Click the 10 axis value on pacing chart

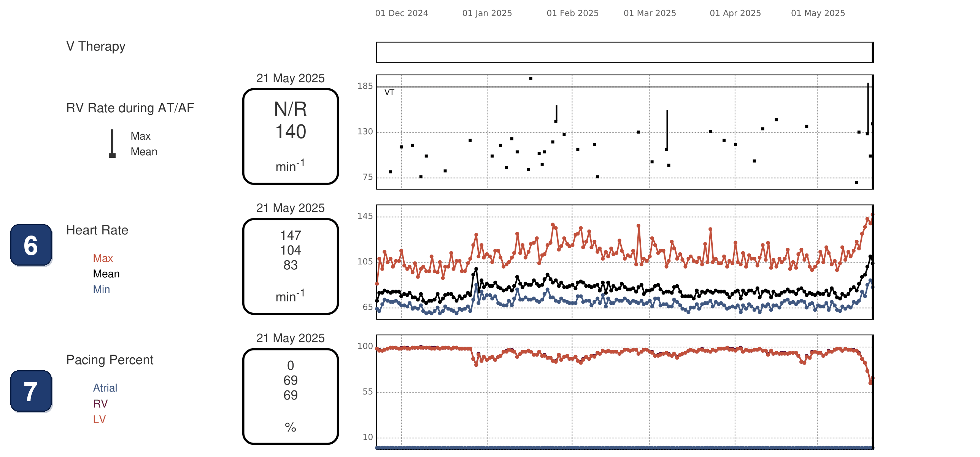[x=367, y=437]
